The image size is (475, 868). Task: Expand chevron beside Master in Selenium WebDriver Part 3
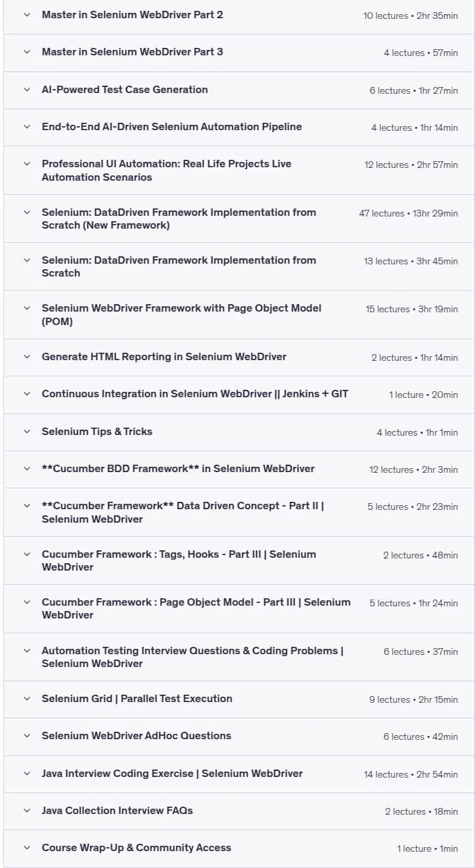(27, 52)
